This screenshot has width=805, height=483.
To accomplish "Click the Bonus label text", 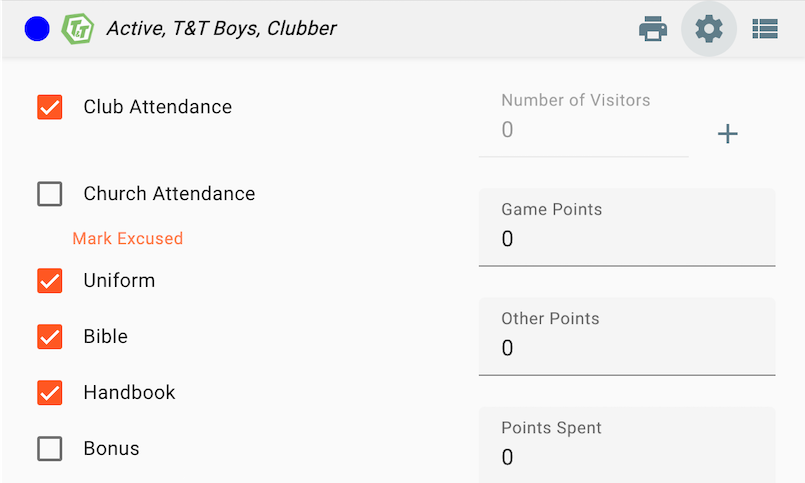I will (111, 449).
